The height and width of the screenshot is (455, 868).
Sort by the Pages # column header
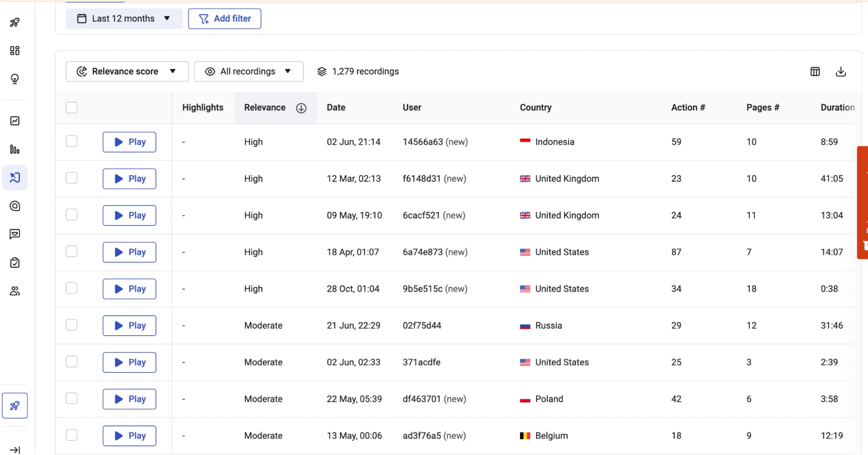pos(763,108)
